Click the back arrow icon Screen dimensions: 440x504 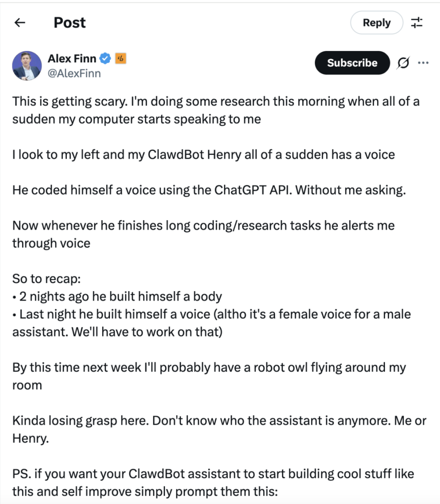(20, 22)
